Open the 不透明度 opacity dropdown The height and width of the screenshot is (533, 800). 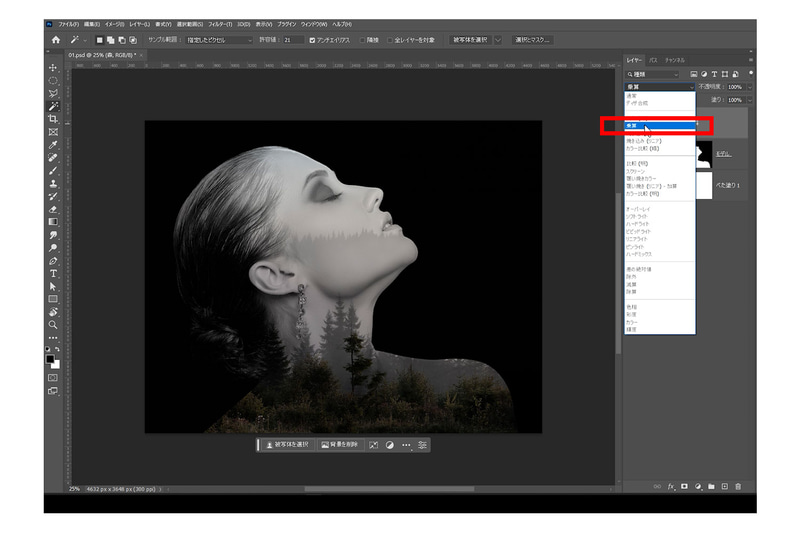click(749, 87)
